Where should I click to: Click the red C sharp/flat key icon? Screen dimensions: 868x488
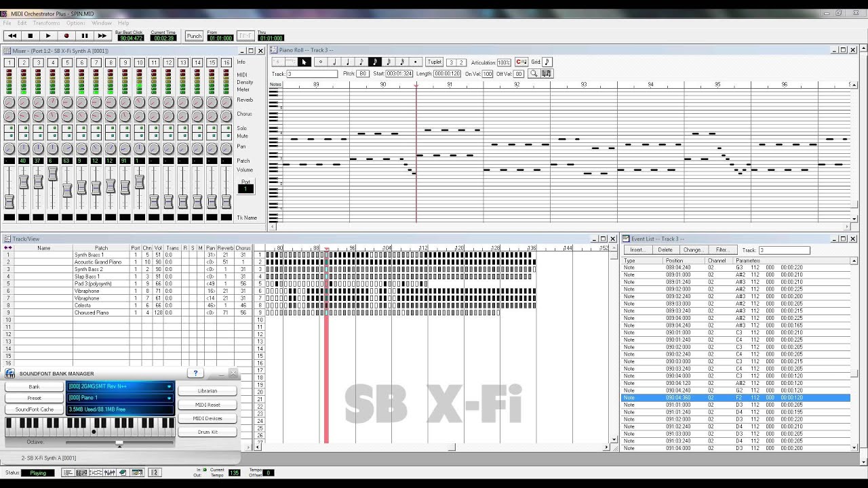click(x=521, y=62)
